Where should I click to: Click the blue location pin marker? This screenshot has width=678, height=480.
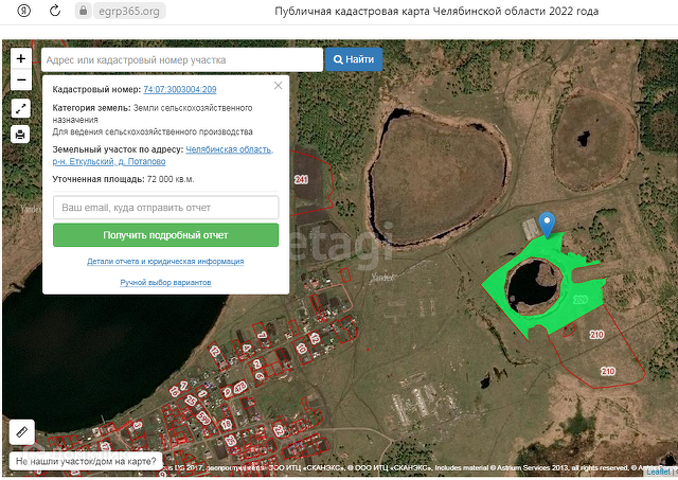pyautogui.click(x=546, y=223)
